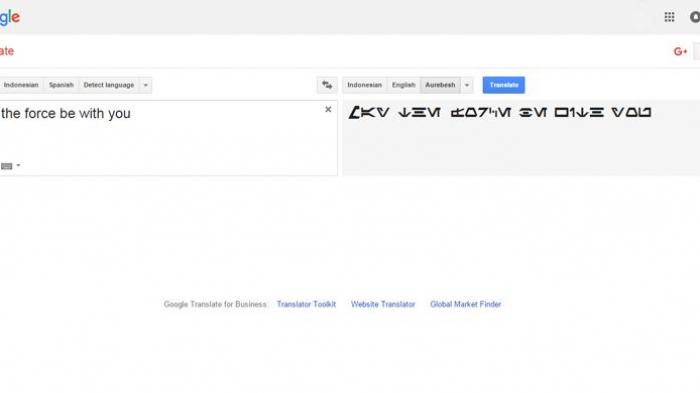Screen dimensions: 700x393
Task: Open the keyboard input tools icon
Action: (6, 166)
